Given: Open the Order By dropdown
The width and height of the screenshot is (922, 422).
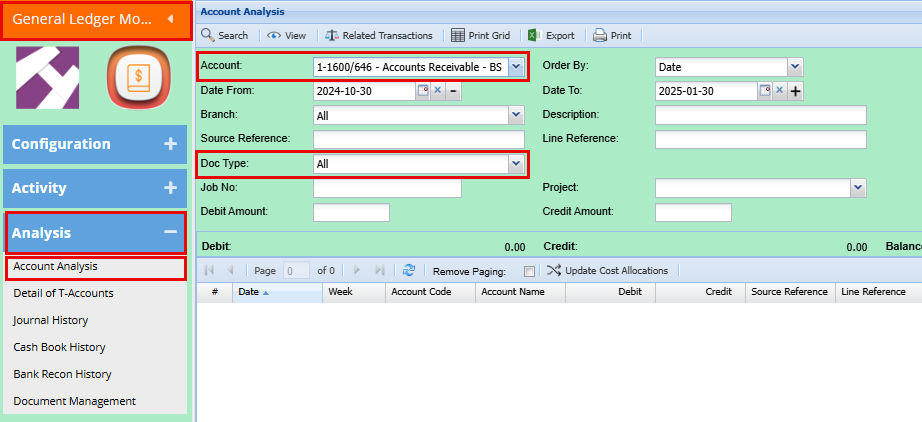Looking at the screenshot, I should (796, 67).
